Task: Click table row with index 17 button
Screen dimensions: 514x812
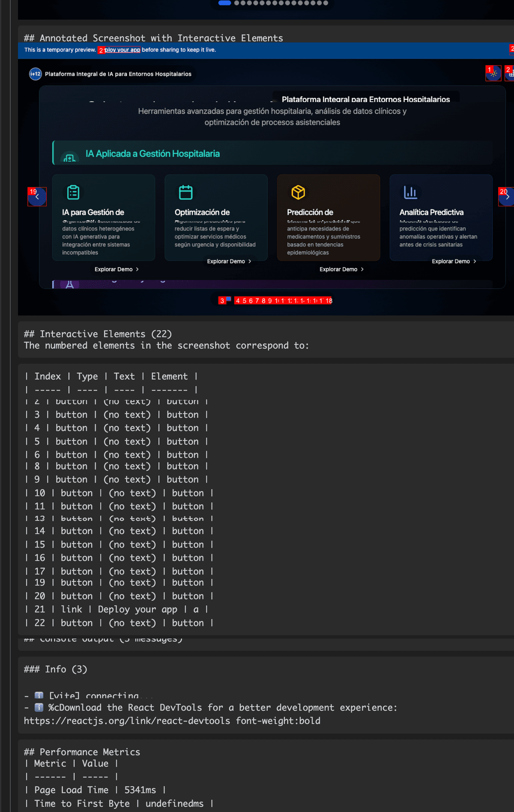Action: point(119,571)
